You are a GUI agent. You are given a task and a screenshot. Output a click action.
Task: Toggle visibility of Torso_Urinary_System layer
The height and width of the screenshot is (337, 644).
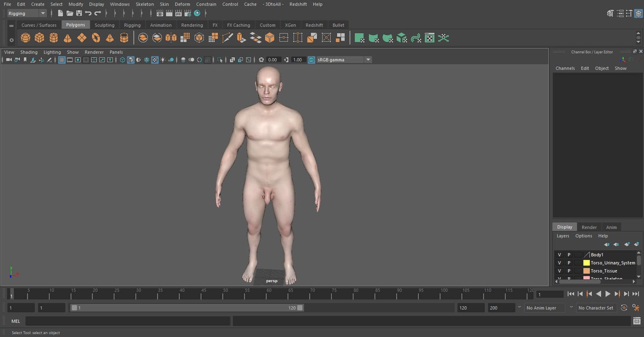[559, 263]
